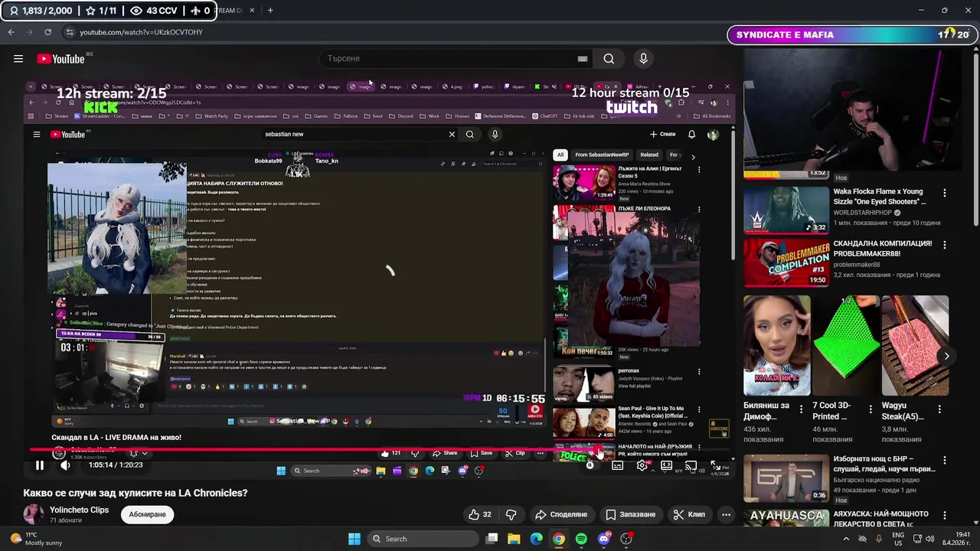
Task: Open Microsoft Edge from the taskbar
Action: pos(536,539)
